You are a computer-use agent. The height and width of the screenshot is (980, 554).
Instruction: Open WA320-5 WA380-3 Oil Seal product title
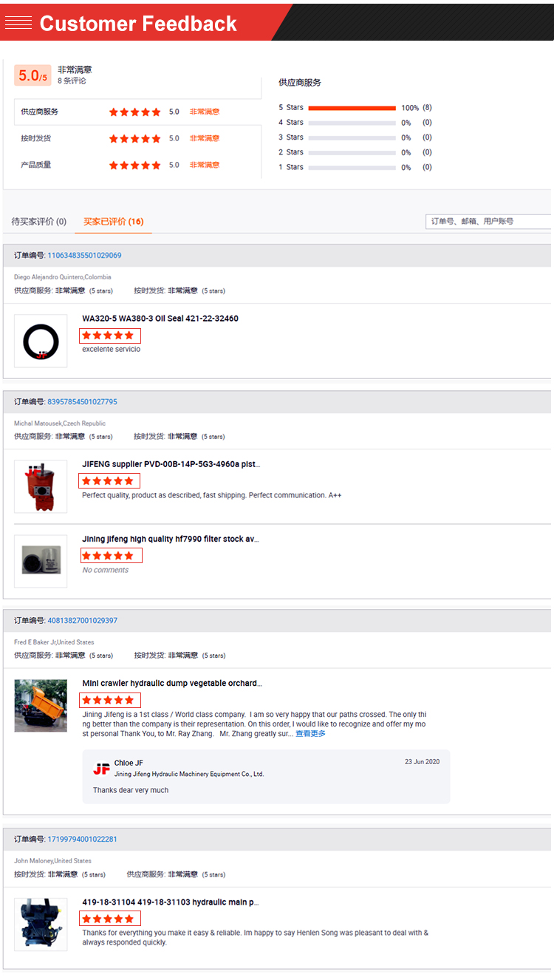tap(160, 319)
